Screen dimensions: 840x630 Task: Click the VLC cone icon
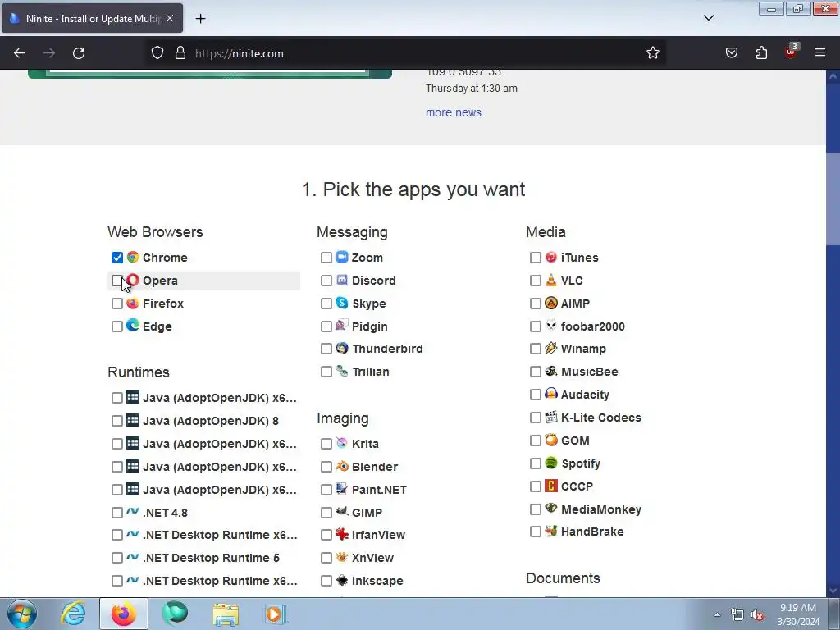[x=550, y=281]
